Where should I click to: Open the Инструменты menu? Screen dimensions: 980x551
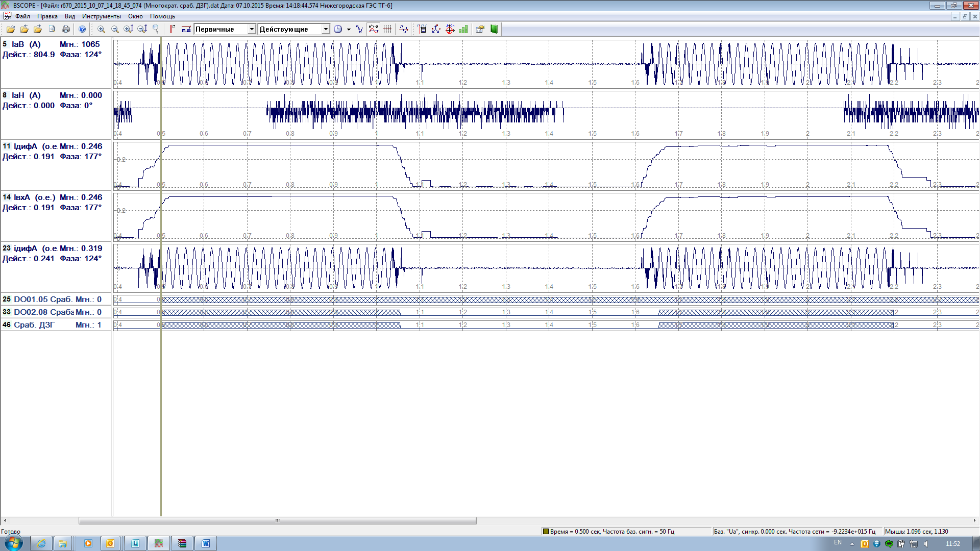click(101, 16)
